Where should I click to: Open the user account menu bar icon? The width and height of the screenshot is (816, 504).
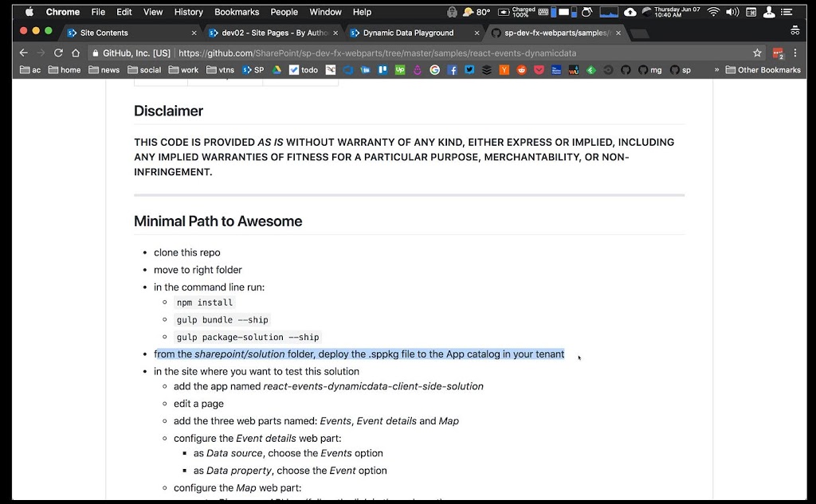pos(769,11)
